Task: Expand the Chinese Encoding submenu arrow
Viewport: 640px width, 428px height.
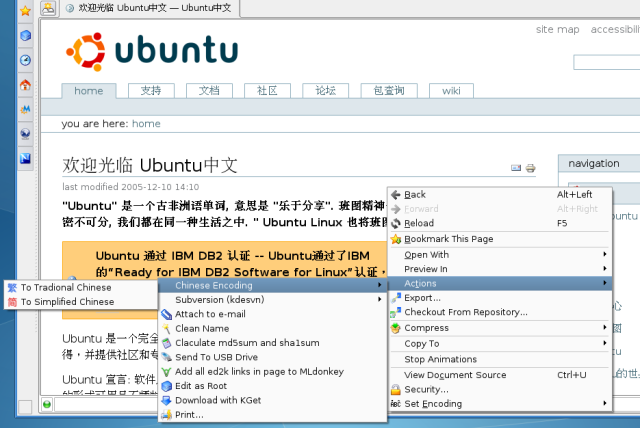Action: click(x=380, y=285)
